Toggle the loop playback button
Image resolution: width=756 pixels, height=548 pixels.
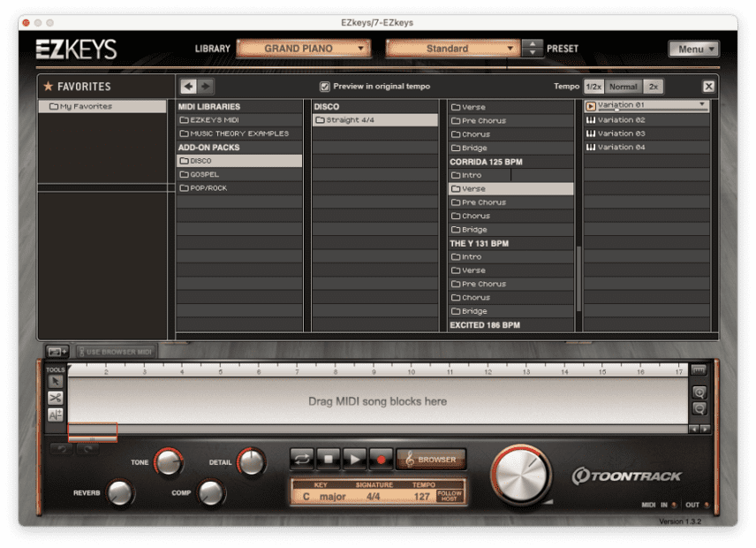302,460
